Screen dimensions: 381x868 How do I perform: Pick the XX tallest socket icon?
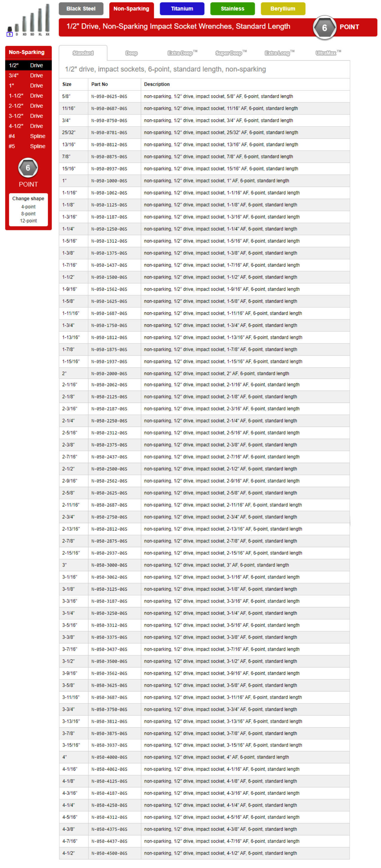[48, 20]
